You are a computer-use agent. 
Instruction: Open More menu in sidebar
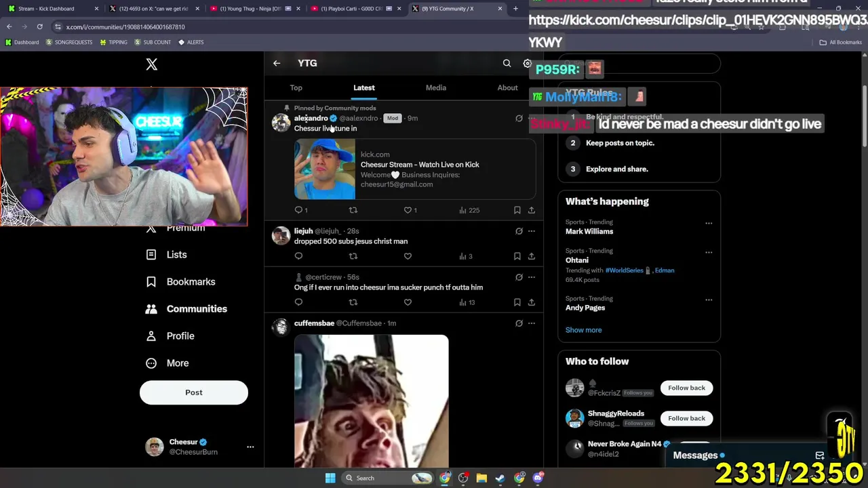tap(167, 363)
